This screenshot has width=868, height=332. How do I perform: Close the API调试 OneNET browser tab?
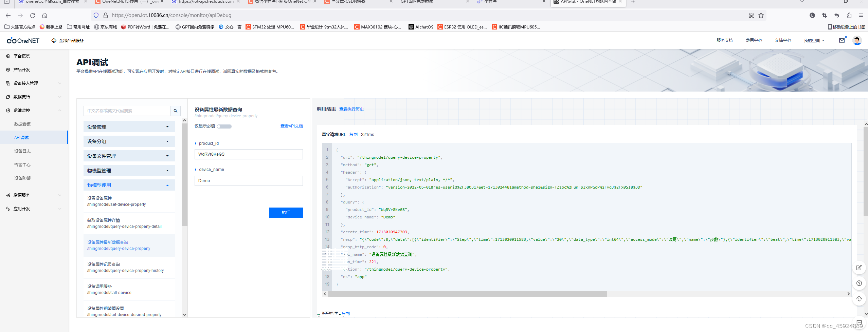tap(620, 2)
